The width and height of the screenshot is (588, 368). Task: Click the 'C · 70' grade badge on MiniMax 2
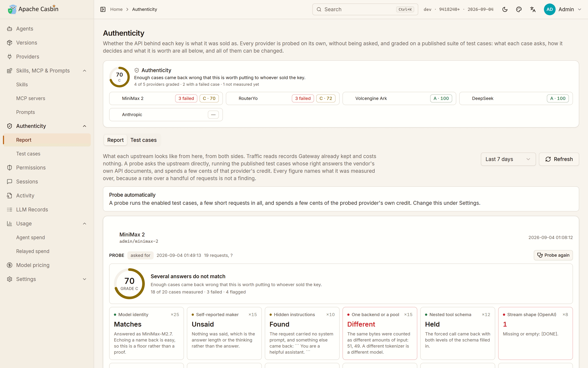coord(209,98)
